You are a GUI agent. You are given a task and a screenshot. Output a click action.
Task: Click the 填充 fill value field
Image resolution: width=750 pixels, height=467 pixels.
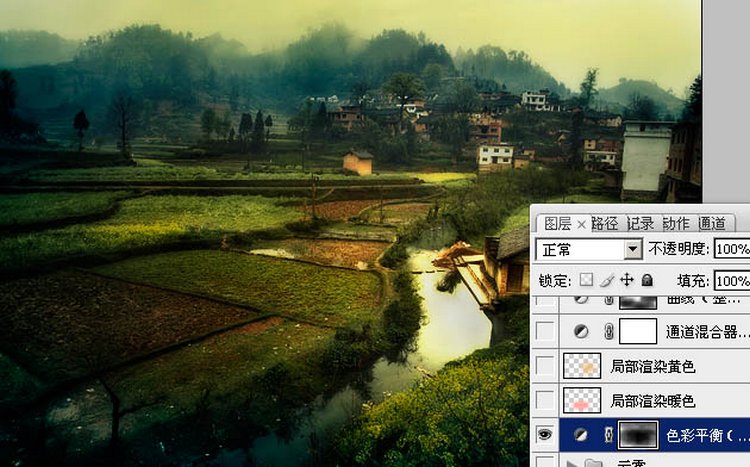732,281
